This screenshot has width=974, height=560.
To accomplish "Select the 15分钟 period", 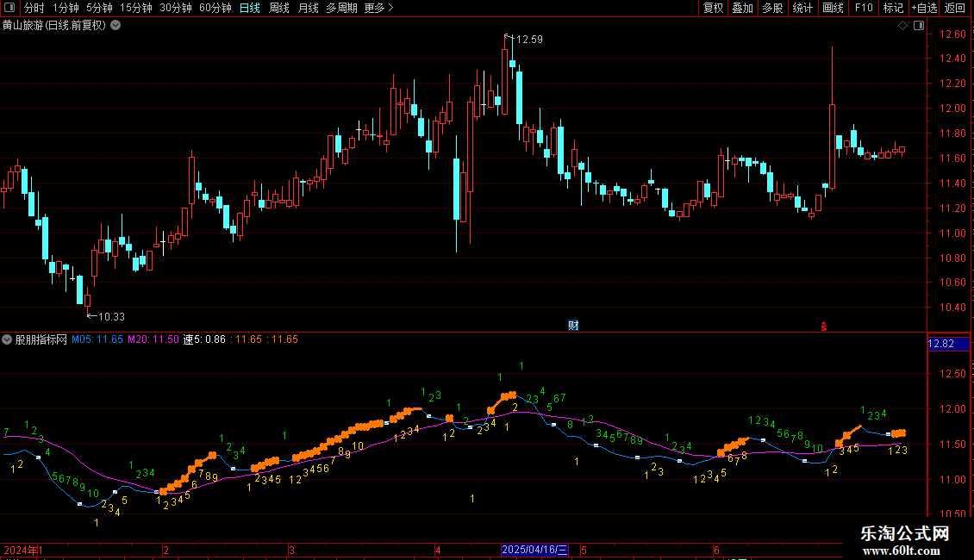I will coord(135,8).
